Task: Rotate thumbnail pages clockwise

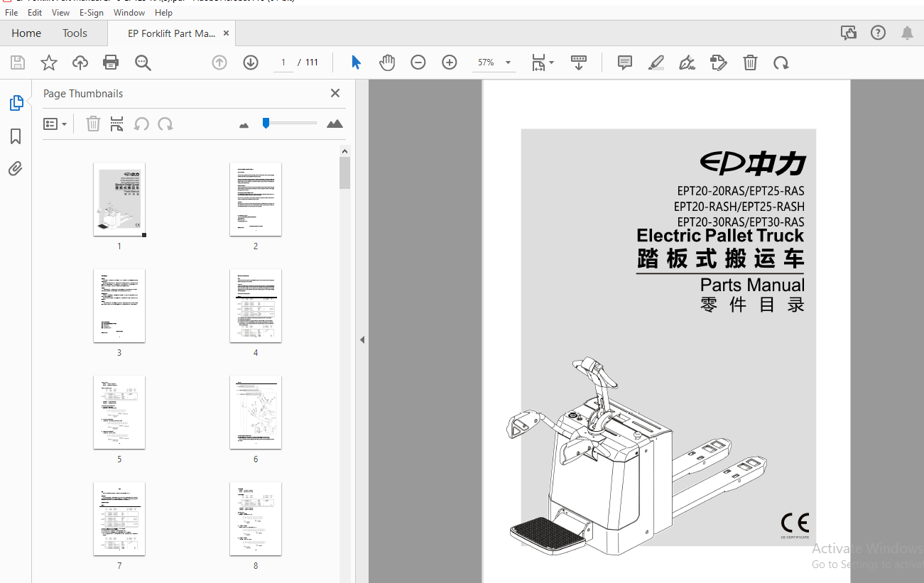Action: click(x=165, y=124)
